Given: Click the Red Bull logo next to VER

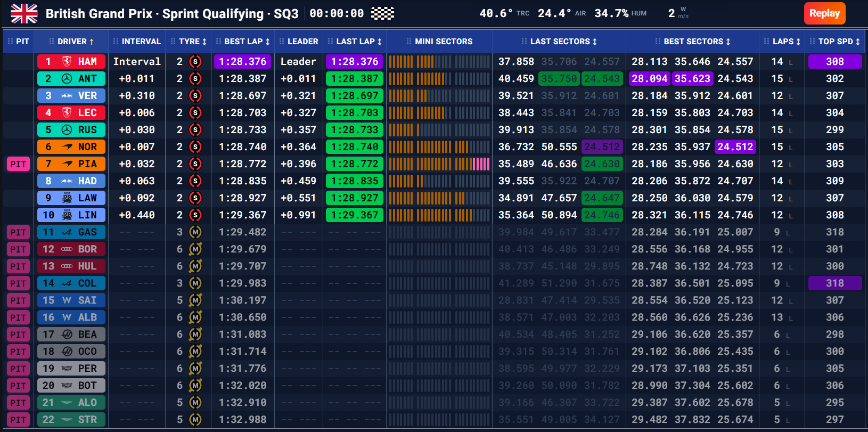Looking at the screenshot, I should click(67, 96).
